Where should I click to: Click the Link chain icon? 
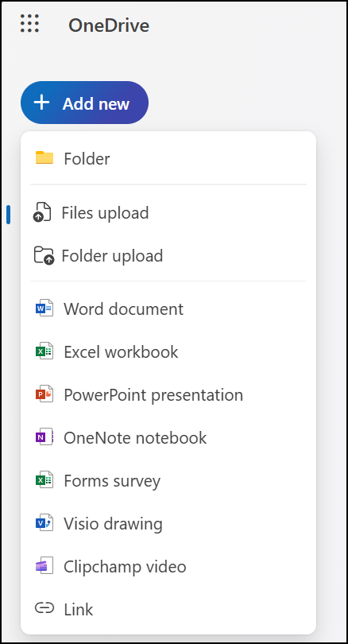(44, 608)
